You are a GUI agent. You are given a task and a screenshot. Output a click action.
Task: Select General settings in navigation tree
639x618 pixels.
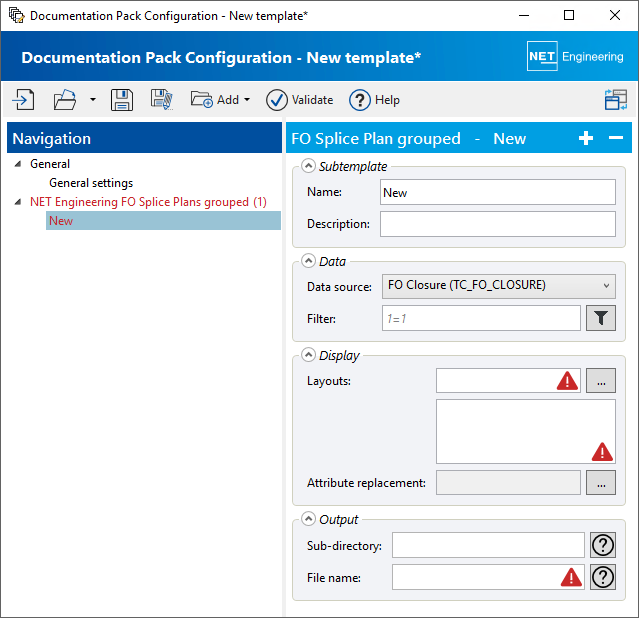91,183
